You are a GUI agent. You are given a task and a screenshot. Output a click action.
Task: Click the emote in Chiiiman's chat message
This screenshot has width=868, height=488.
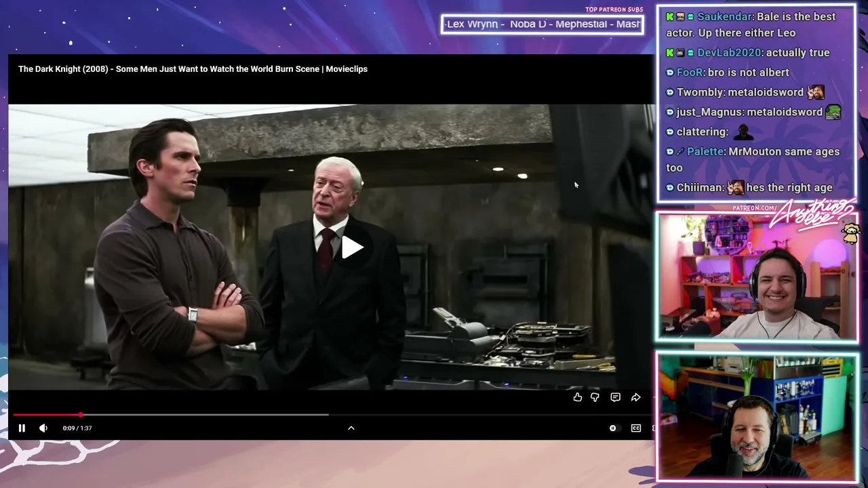coord(735,188)
